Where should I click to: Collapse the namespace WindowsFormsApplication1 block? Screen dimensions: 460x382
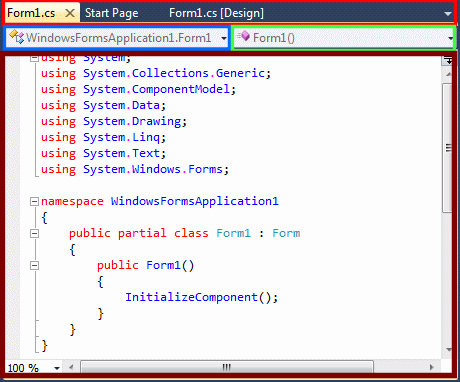coord(34,201)
